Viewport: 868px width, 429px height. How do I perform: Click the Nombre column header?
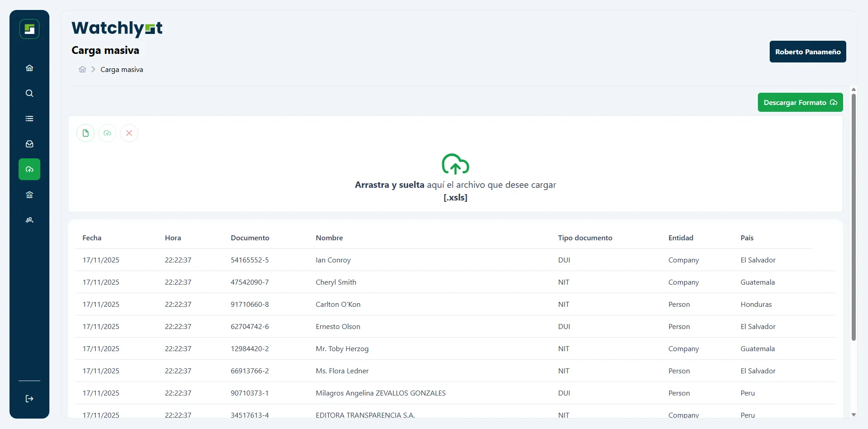coord(329,238)
